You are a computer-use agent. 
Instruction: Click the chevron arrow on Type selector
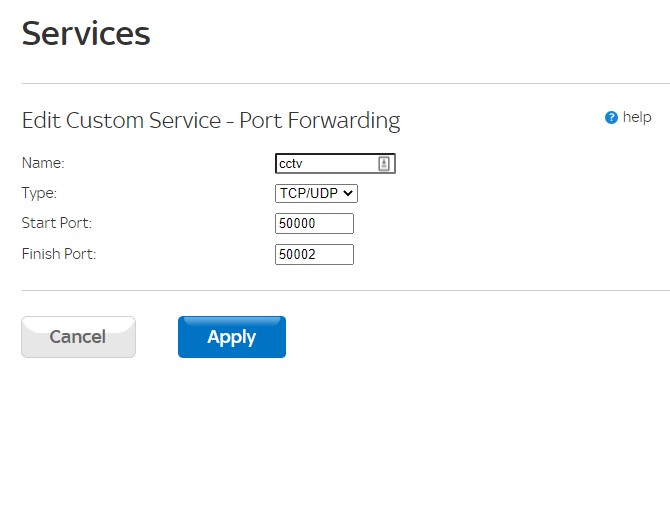[348, 193]
